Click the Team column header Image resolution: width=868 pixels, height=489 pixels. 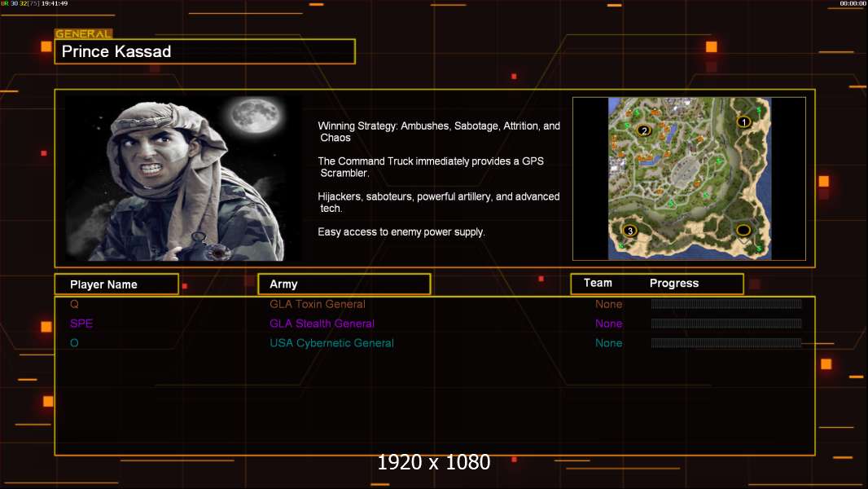pos(598,283)
